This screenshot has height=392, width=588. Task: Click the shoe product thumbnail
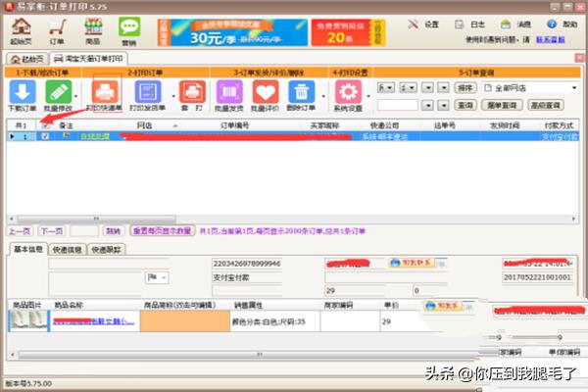tap(28, 320)
